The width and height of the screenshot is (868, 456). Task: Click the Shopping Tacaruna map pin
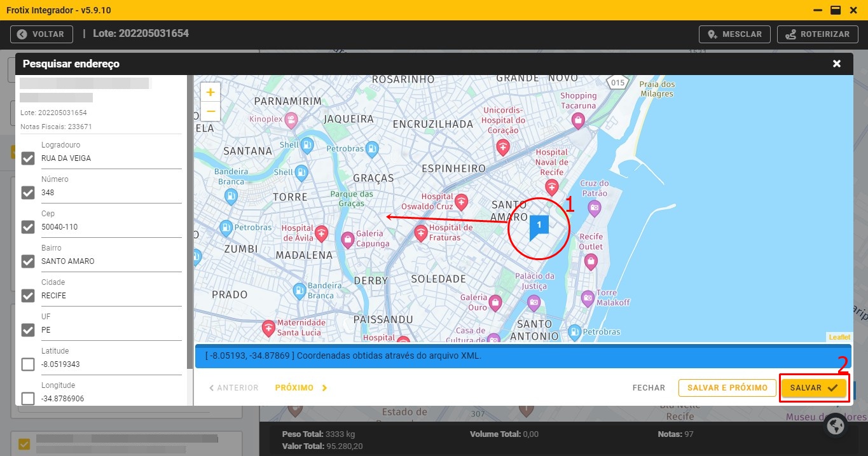578,120
